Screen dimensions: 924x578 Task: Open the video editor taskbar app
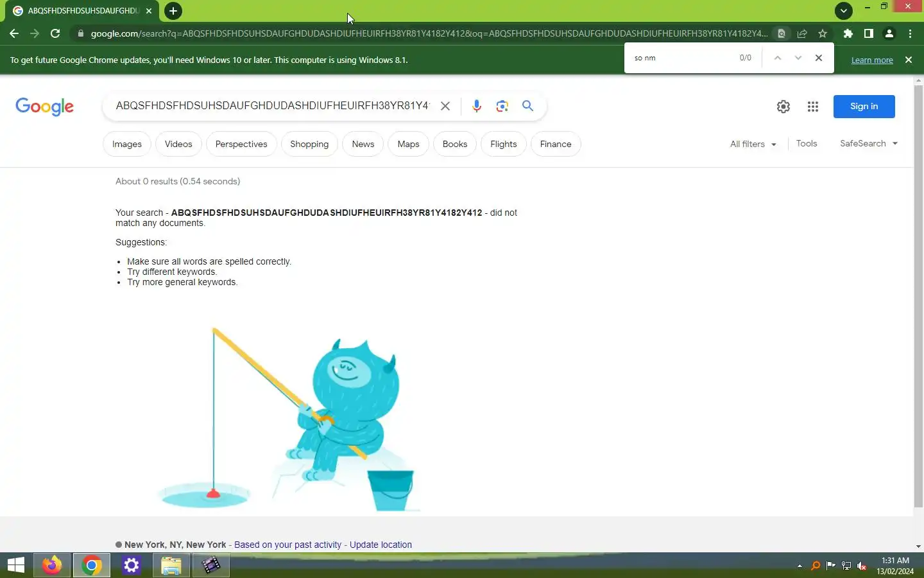tap(211, 565)
